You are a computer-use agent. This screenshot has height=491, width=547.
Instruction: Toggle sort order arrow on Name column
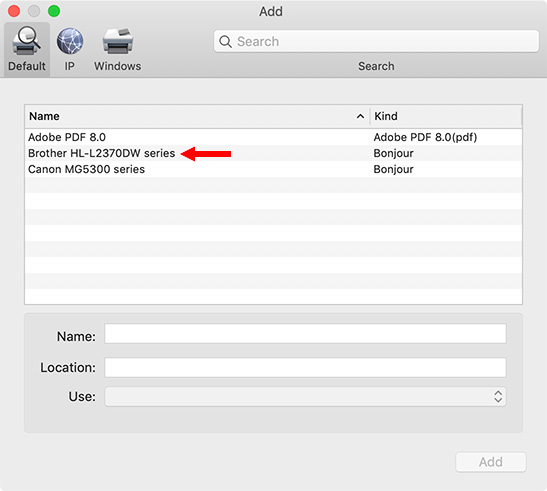click(360, 116)
